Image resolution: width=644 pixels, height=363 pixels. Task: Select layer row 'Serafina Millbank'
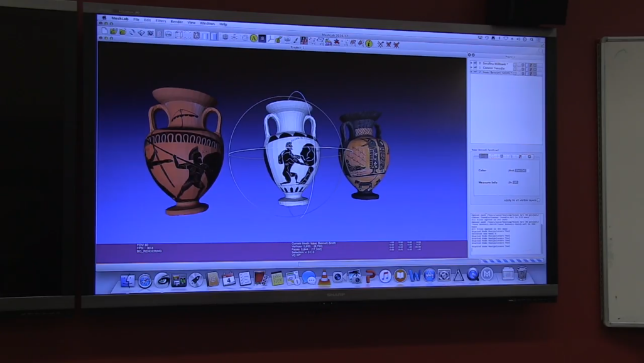point(506,64)
